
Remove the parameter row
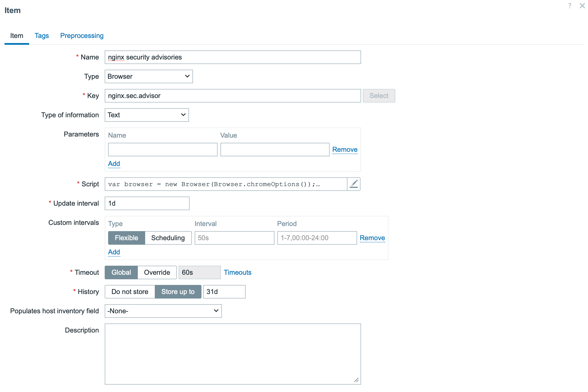[345, 150]
